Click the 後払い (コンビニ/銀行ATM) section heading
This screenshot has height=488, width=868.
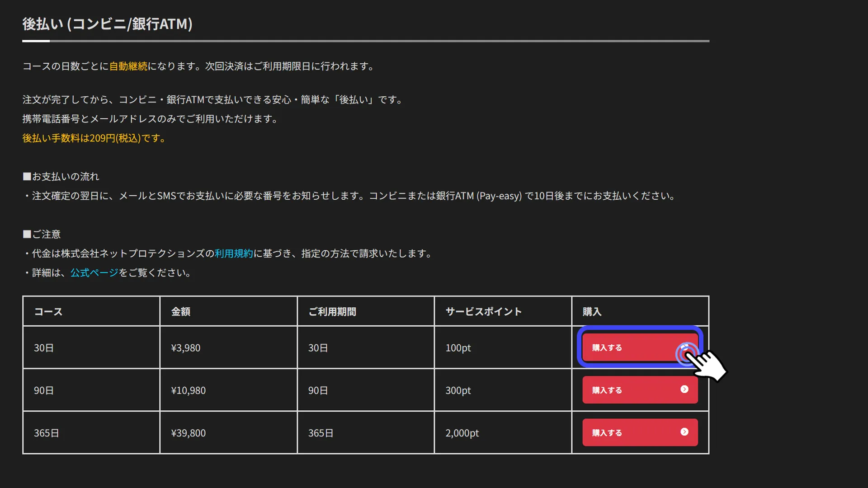(x=108, y=24)
